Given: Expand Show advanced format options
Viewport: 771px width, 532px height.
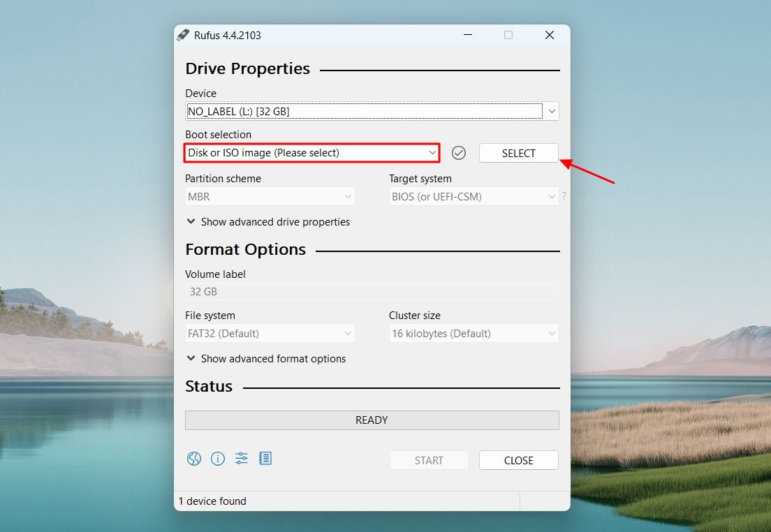Looking at the screenshot, I should coord(267,358).
